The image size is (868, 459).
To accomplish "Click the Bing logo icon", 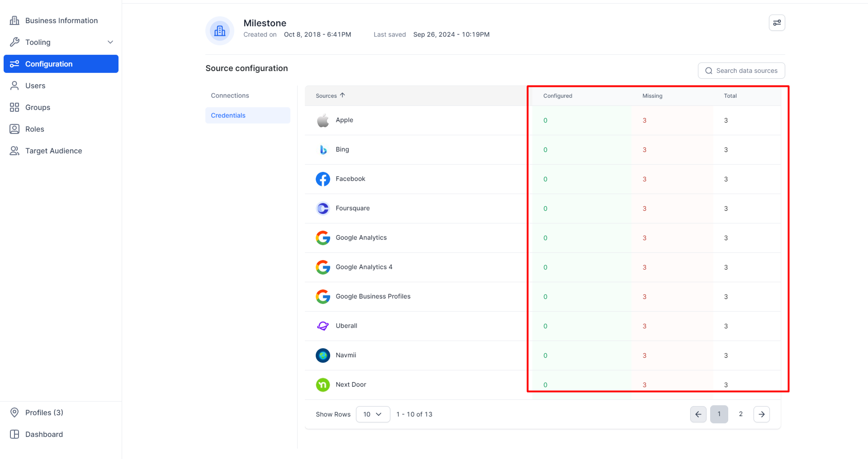I will (x=323, y=150).
